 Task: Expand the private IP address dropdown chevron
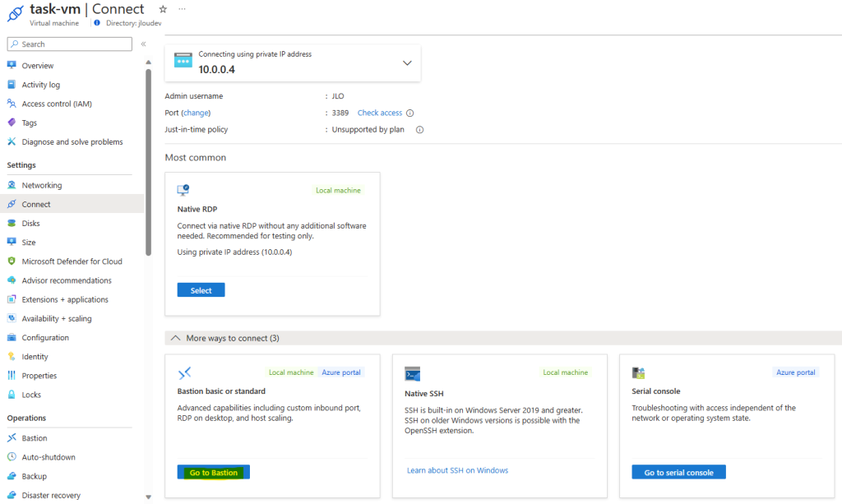(x=407, y=63)
